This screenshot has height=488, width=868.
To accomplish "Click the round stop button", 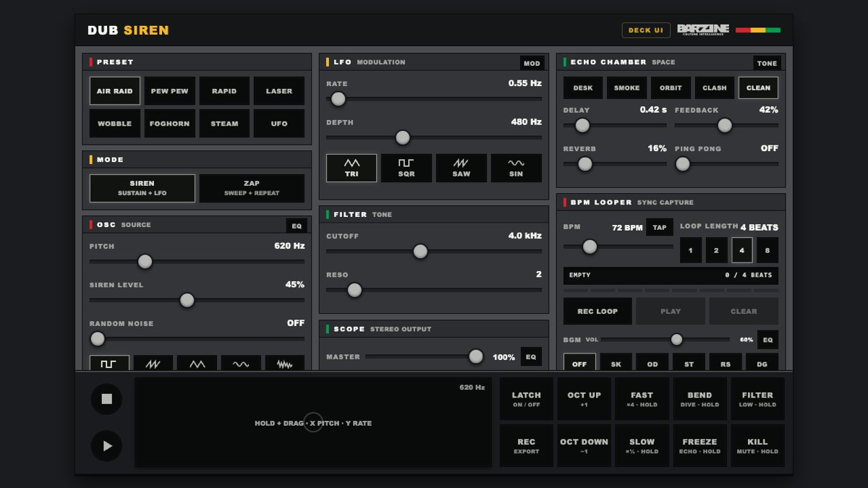I will (107, 399).
